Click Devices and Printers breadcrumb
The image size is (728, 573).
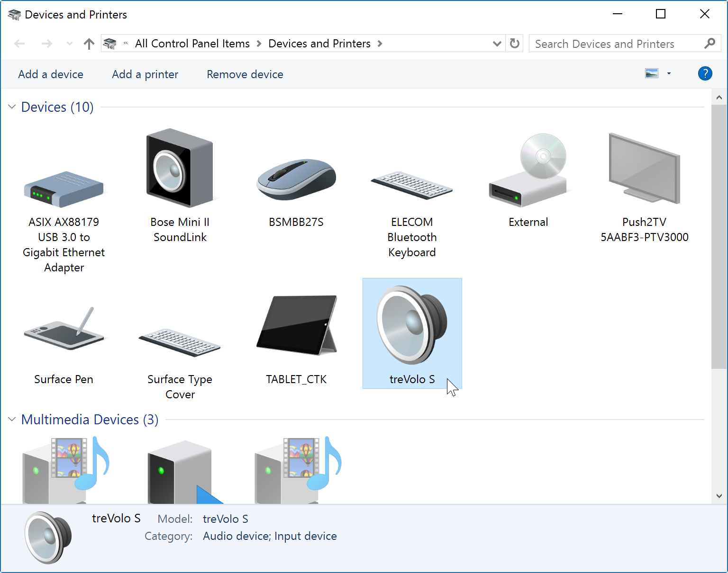click(x=319, y=44)
